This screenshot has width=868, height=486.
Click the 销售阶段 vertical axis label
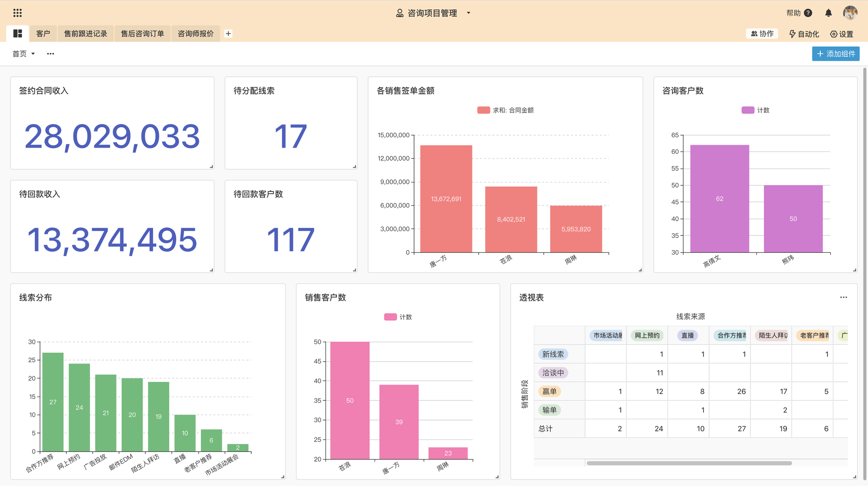(525, 394)
